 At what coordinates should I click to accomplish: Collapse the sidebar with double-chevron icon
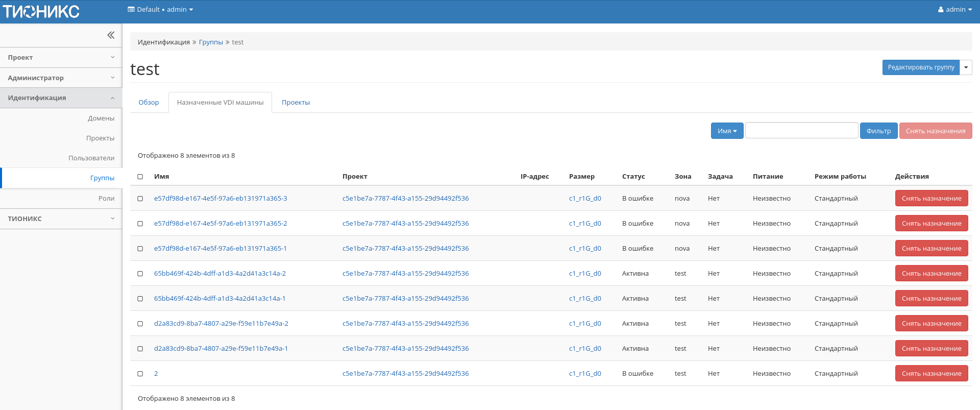pos(111,35)
